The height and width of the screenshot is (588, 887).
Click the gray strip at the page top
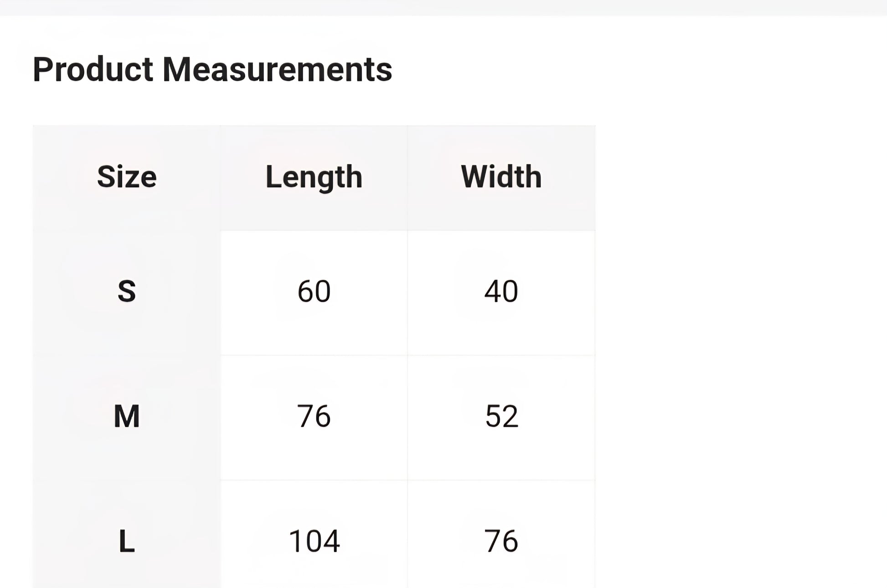(443, 7)
